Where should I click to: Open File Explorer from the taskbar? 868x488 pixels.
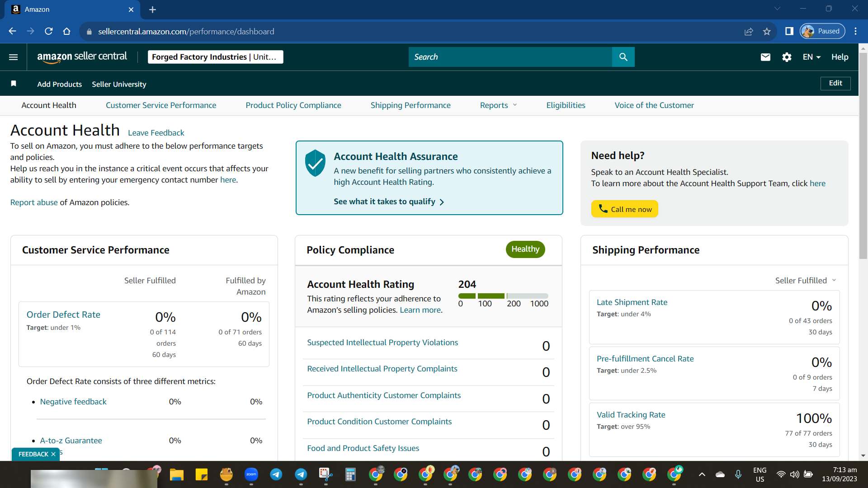tap(176, 474)
